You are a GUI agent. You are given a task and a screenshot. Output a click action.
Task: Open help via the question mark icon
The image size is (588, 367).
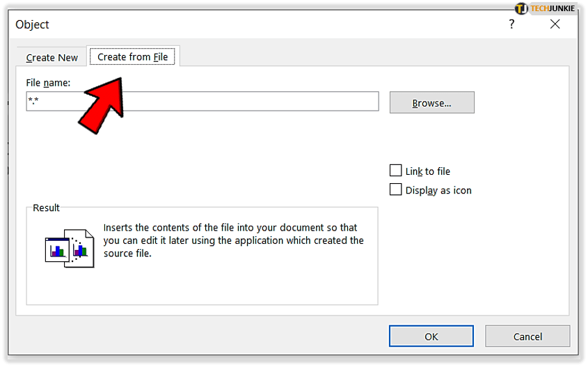point(512,24)
